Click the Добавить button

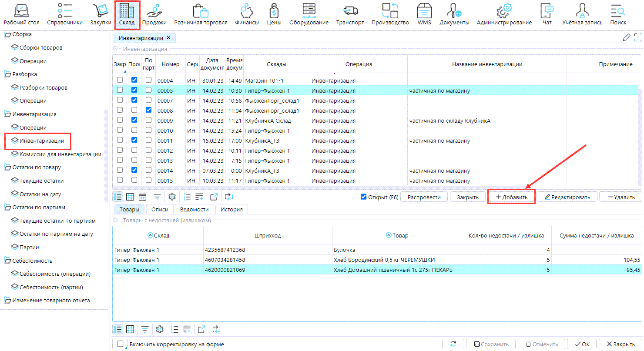[511, 197]
